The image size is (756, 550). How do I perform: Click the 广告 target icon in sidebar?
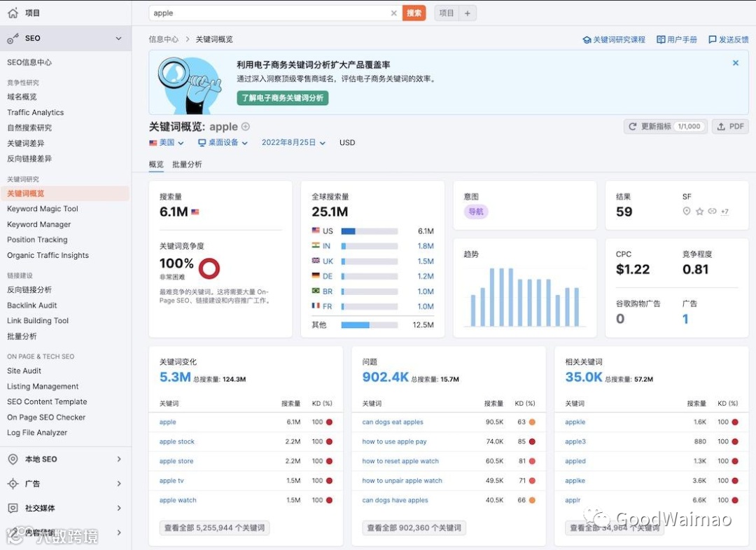[x=13, y=483]
